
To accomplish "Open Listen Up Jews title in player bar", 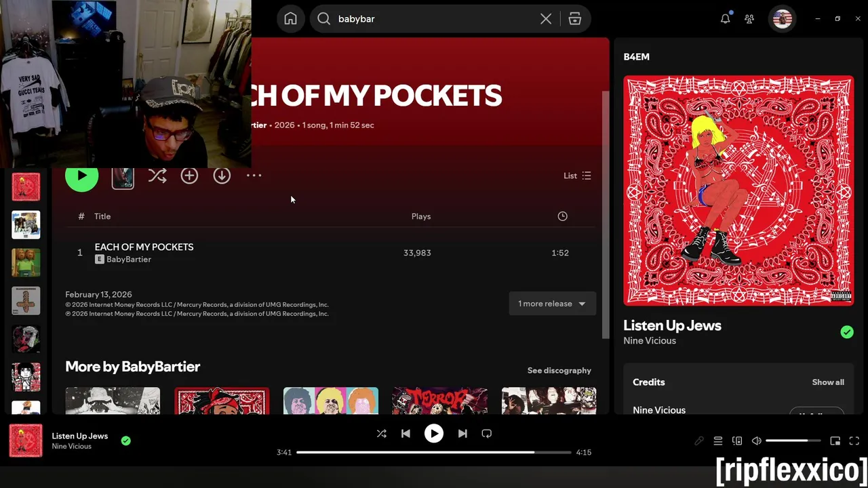I will [x=80, y=436].
